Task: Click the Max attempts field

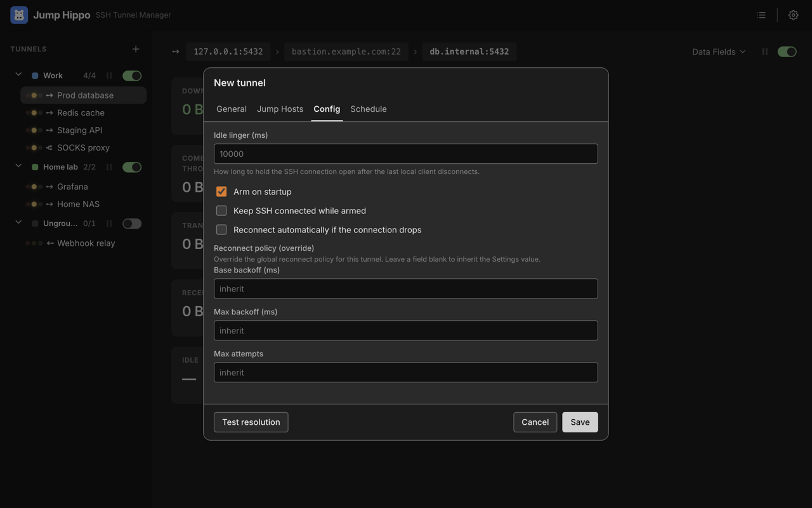Action: [x=406, y=372]
